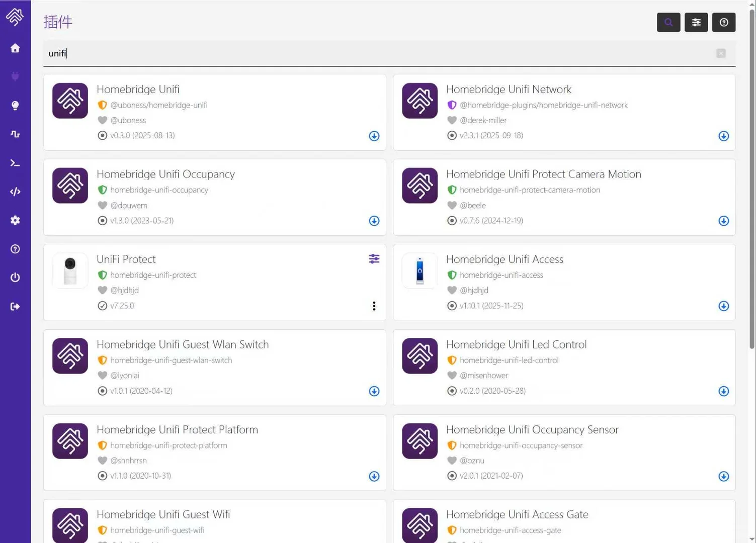Open author @derek-miller profile link
756x543 pixels.
click(x=483, y=120)
